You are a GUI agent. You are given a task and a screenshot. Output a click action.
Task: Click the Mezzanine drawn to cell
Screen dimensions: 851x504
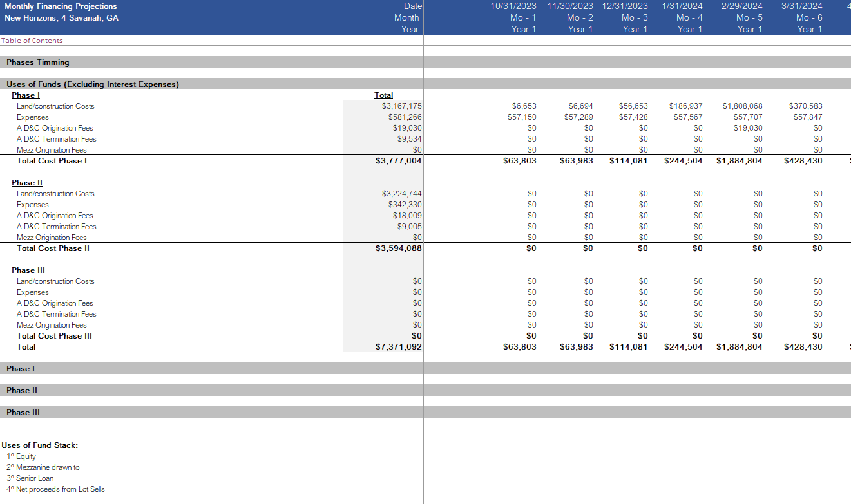point(43,467)
